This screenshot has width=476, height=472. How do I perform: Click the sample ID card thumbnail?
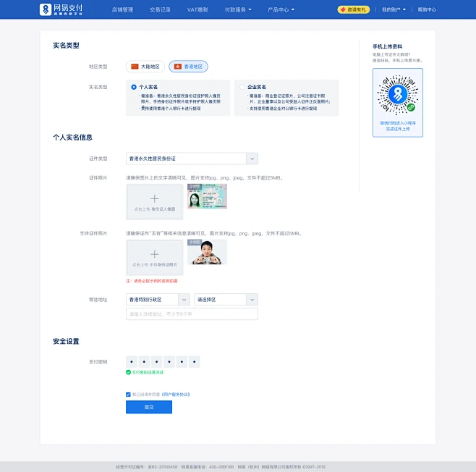[207, 195]
